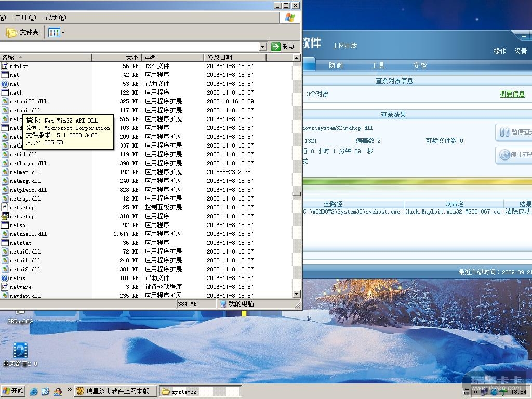Image resolution: width=532 pixels, height=399 pixels.
Task: Select the netplwiz.dll file icon
Action: pos(5,190)
